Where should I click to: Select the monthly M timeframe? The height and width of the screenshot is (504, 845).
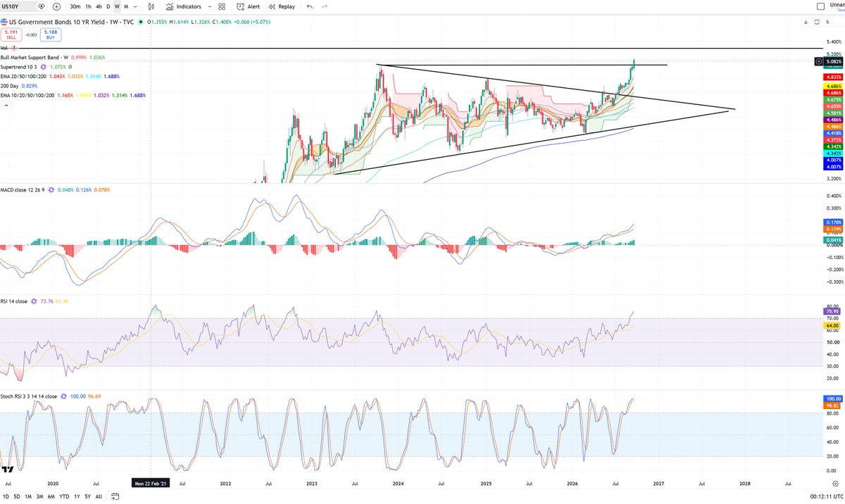(126, 6)
